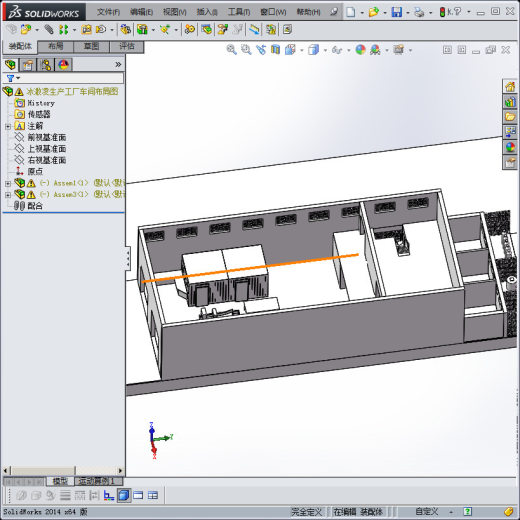The width and height of the screenshot is (520, 520).
Task: Open the DisplayManager tab icon
Action: click(63, 65)
